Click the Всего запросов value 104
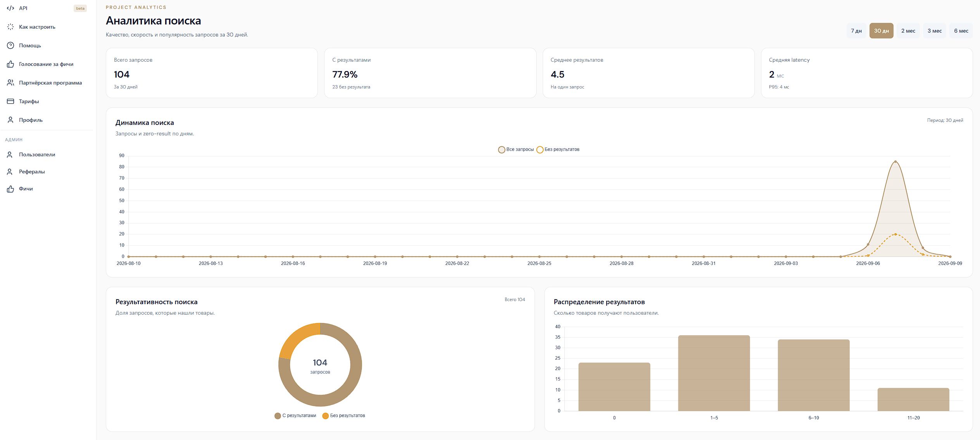The width and height of the screenshot is (980, 440). click(x=122, y=74)
